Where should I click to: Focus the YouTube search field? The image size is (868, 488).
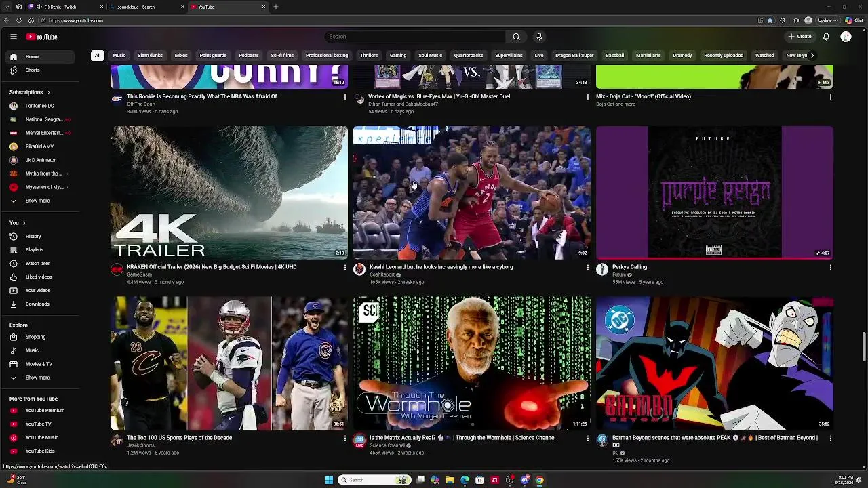coord(415,37)
